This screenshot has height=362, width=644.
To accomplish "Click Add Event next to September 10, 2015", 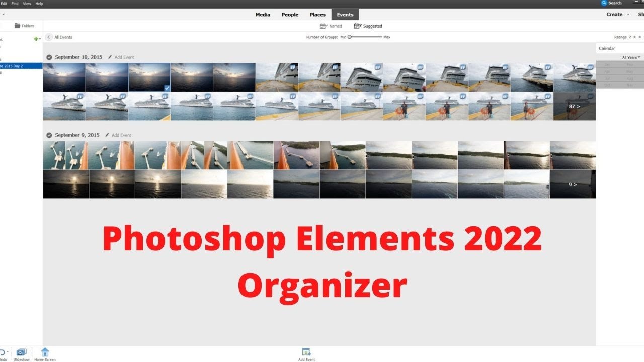I will pyautogui.click(x=124, y=57).
